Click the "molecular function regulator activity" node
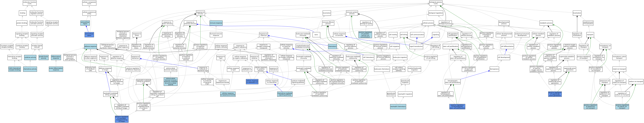The height and width of the screenshot is (123, 644). click(36, 13)
